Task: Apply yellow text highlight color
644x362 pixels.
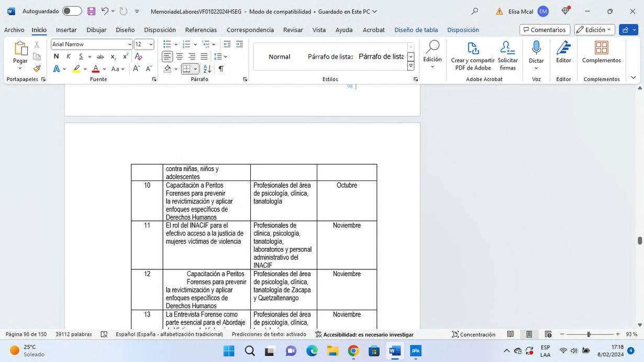Action: point(76,69)
